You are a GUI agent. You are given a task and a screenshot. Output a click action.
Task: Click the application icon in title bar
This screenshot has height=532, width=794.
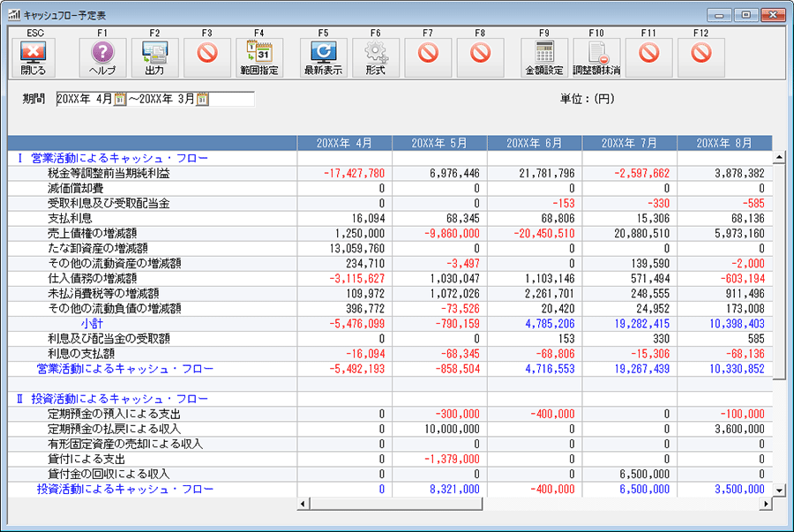[14, 15]
